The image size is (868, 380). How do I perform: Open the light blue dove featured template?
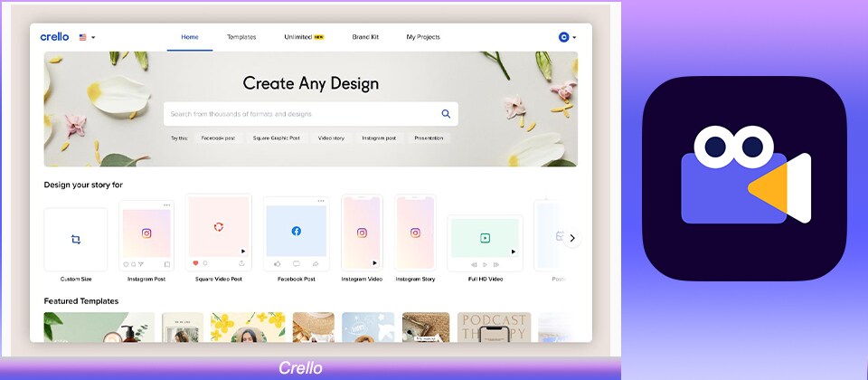368,327
